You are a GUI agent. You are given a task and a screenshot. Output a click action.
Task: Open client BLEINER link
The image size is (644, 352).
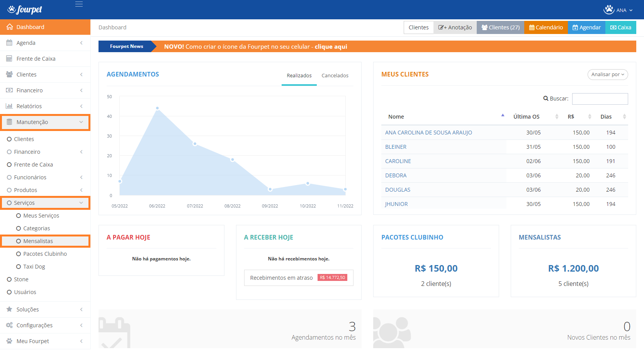pyautogui.click(x=396, y=147)
